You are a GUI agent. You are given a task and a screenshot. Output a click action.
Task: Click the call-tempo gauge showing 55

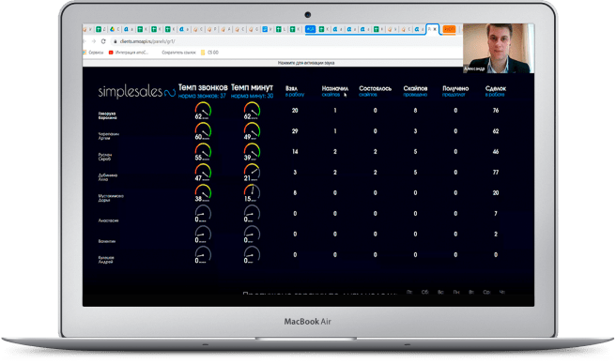point(203,152)
